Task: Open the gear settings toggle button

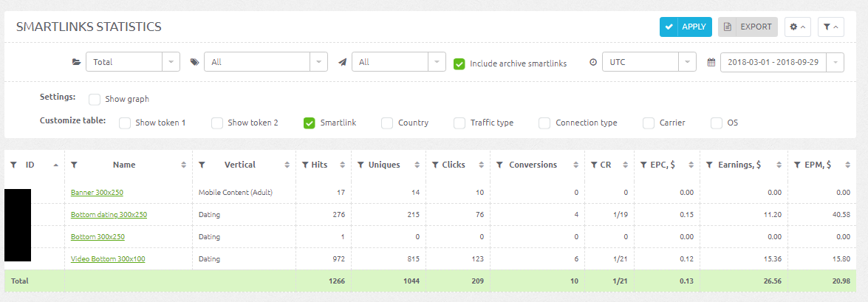Action: click(x=798, y=27)
